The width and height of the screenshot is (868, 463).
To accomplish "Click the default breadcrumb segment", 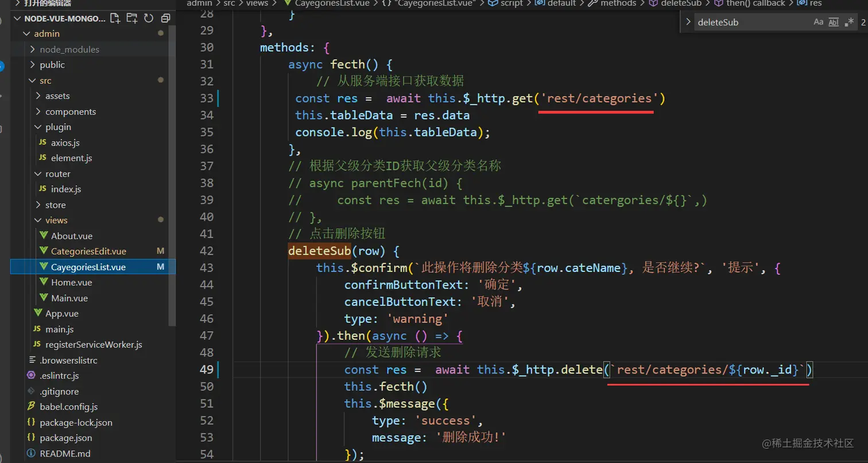I will point(561,3).
